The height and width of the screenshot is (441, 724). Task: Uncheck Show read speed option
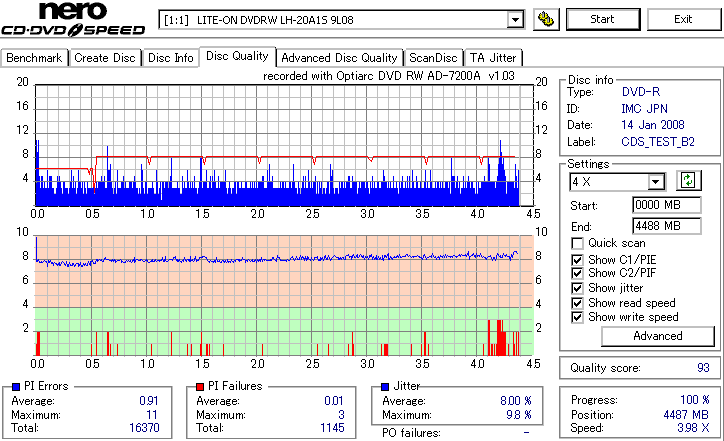[577, 303]
